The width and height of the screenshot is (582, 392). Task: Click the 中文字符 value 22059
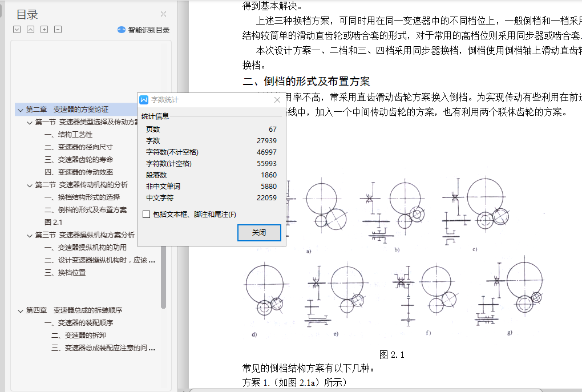pos(266,198)
